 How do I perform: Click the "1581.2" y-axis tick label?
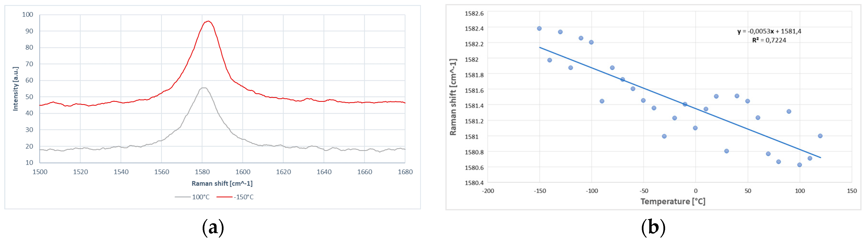coord(474,121)
